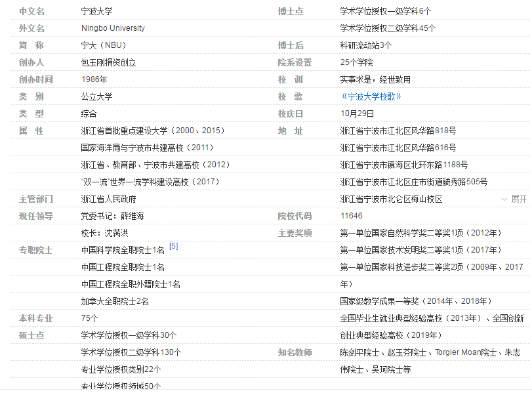
Task: Select the value 宁波大学 for 中文名
Action: coord(96,12)
